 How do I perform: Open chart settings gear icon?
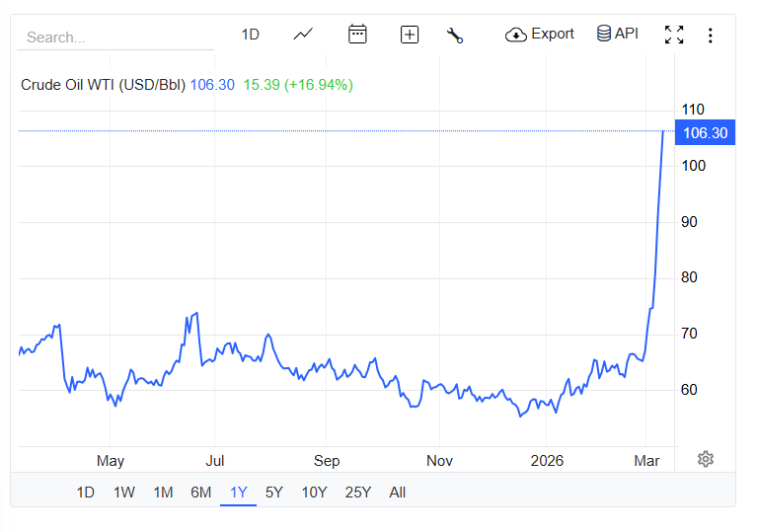coord(706,459)
